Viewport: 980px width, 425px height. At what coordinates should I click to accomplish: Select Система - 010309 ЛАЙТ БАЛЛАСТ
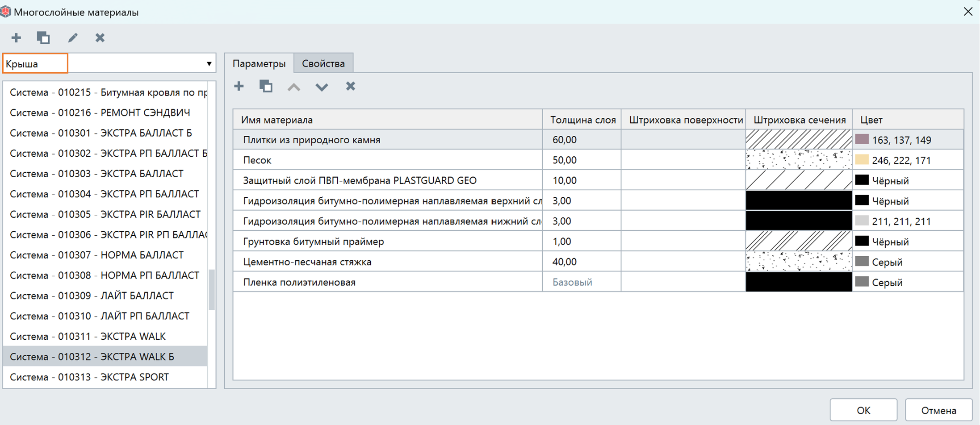tap(105, 296)
